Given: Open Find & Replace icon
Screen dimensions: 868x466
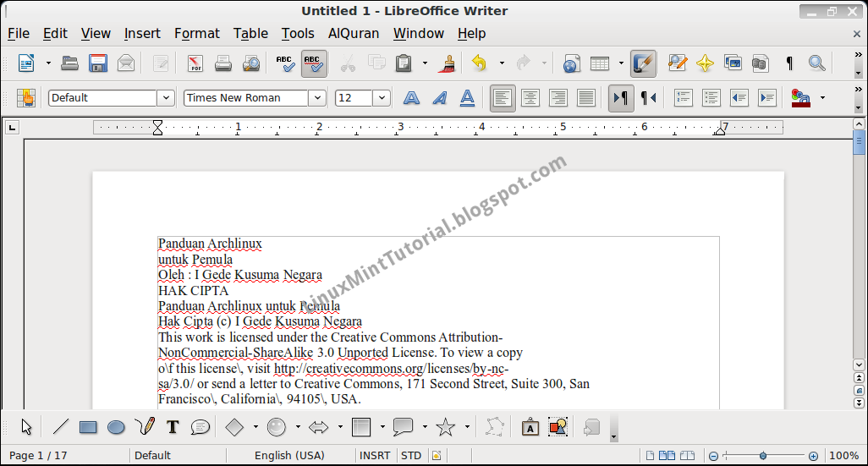Looking at the screenshot, I should click(x=677, y=63).
